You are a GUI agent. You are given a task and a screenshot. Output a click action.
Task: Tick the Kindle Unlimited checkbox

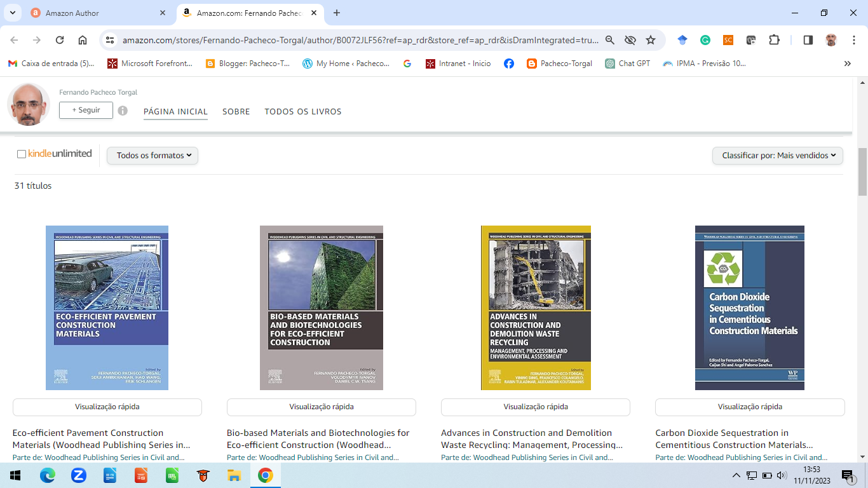click(x=22, y=154)
